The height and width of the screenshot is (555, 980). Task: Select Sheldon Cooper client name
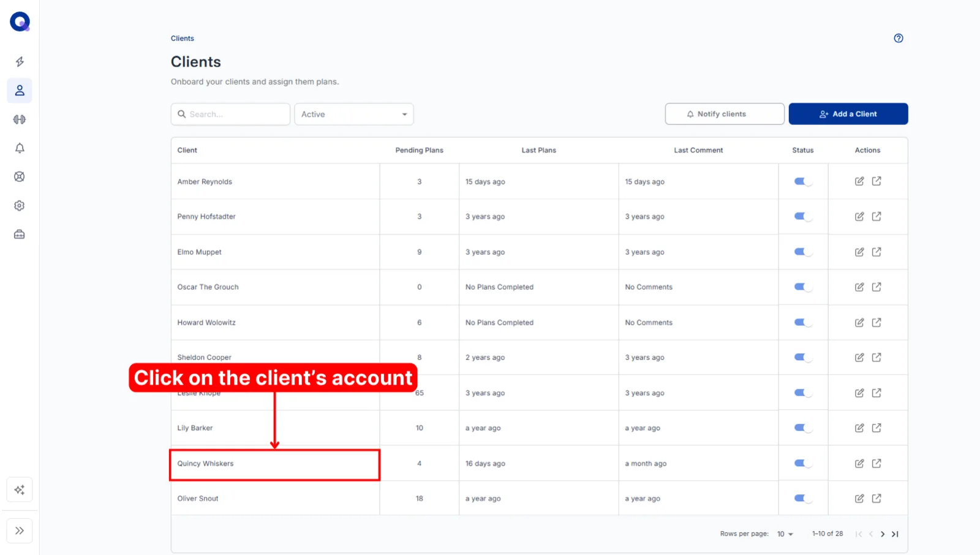[x=205, y=358]
